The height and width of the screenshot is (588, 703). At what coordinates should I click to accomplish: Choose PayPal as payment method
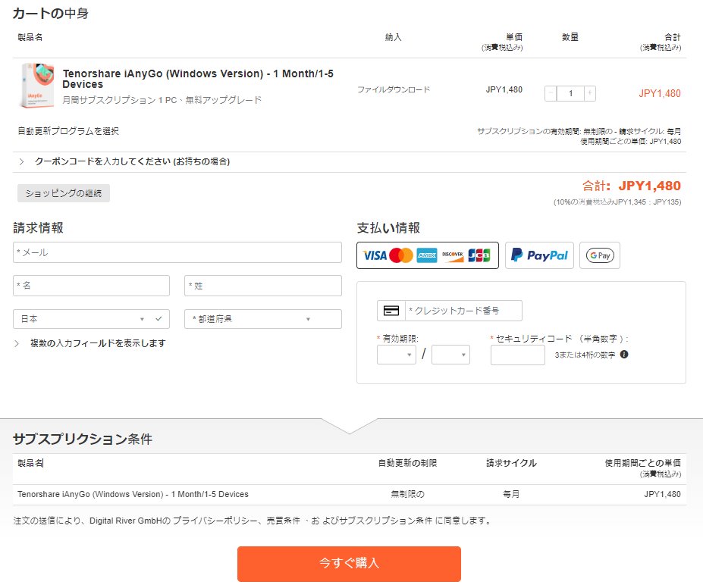tap(539, 255)
